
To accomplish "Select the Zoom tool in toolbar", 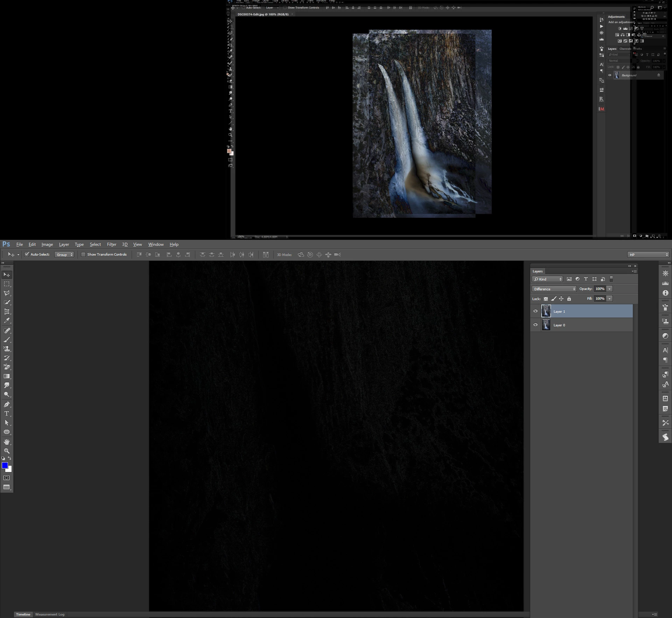I will click(7, 451).
